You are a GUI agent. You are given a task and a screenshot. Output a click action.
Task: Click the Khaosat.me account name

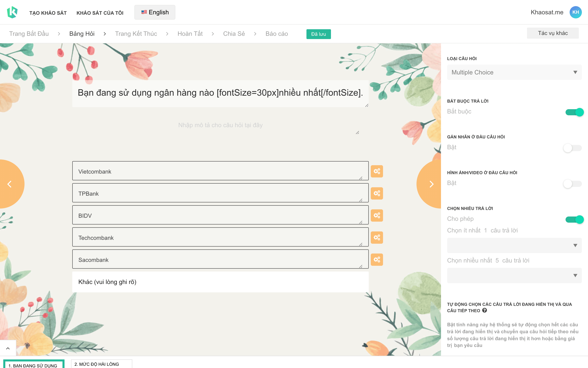tap(547, 12)
